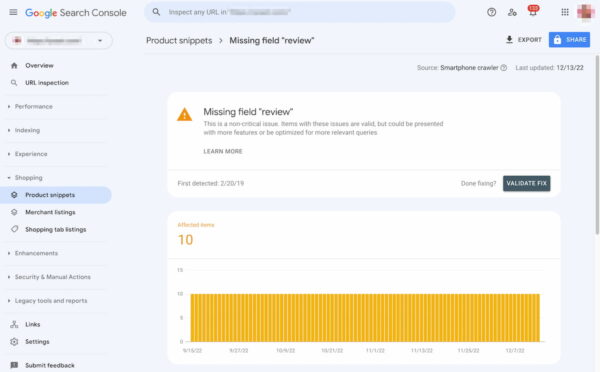This screenshot has height=372, width=600.
Task: Click the blue SHARE button
Action: tap(569, 39)
